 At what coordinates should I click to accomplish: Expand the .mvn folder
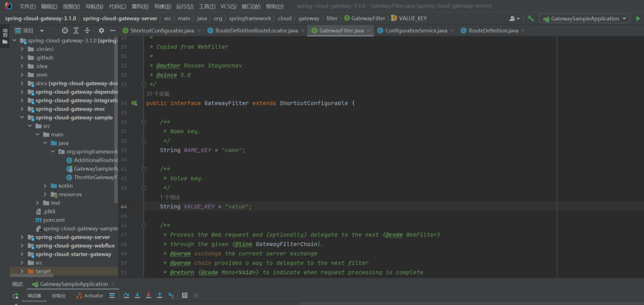click(22, 75)
